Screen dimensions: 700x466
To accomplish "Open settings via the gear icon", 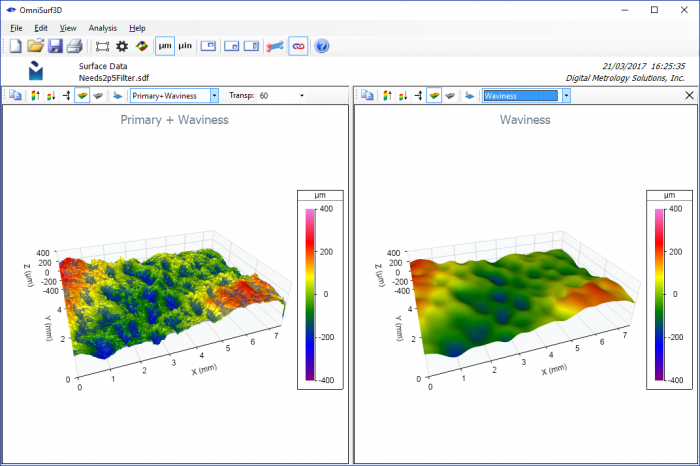I will coord(122,46).
